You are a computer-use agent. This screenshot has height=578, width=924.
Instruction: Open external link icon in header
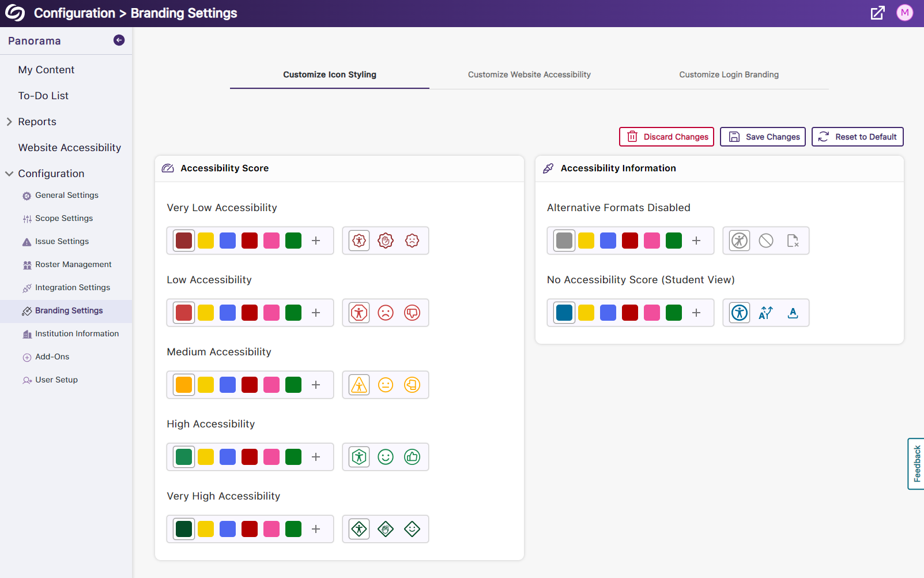[x=877, y=13]
